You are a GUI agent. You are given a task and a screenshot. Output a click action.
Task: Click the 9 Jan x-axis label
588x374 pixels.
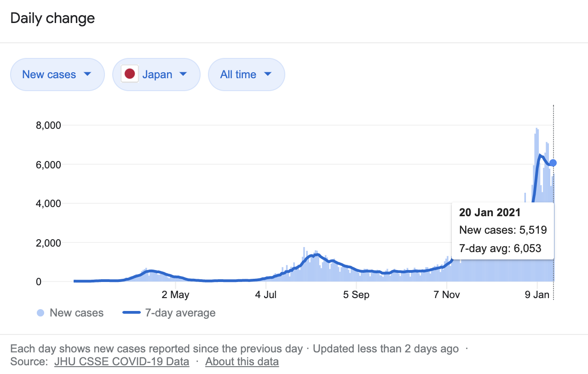coord(537,295)
